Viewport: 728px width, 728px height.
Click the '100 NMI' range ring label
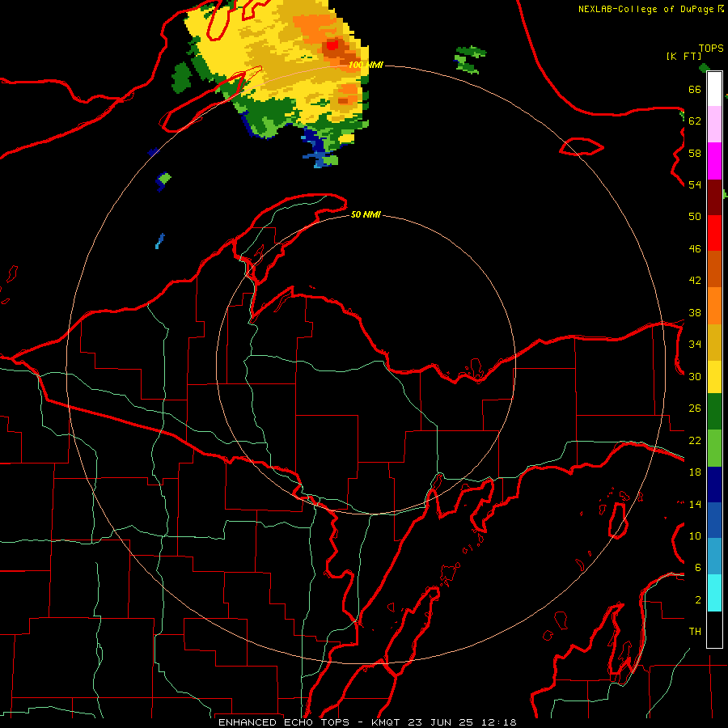pos(366,65)
